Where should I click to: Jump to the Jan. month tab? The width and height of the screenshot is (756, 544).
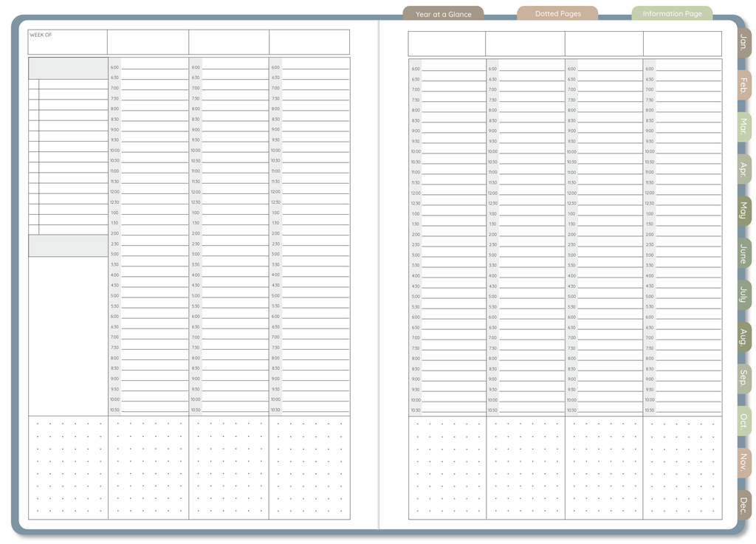(743, 43)
